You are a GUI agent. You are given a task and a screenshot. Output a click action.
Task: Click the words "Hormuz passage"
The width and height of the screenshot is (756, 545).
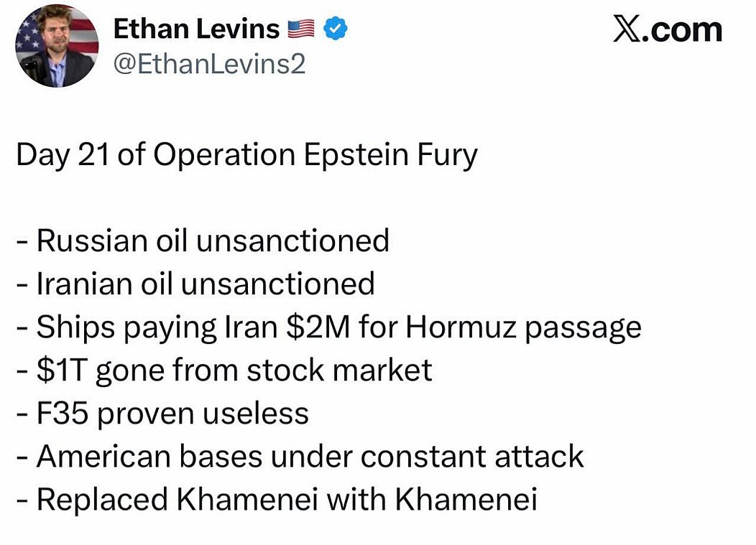(x=523, y=327)
